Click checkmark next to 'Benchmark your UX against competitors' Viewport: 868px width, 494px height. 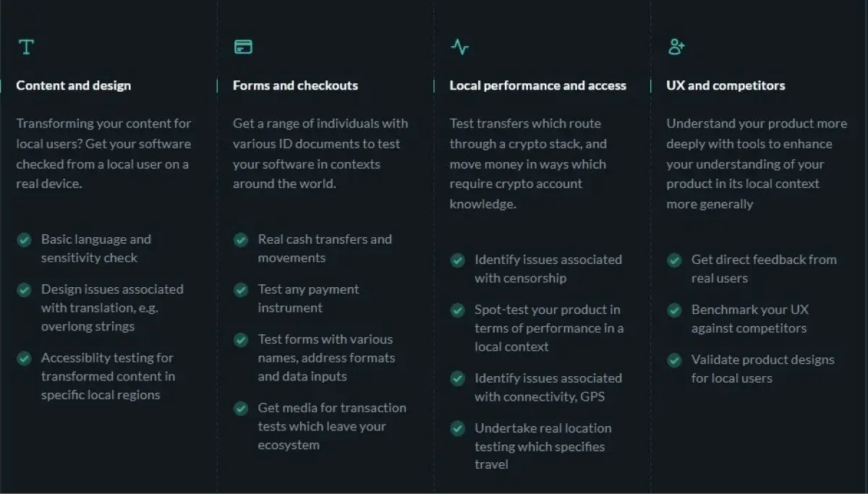674,310
